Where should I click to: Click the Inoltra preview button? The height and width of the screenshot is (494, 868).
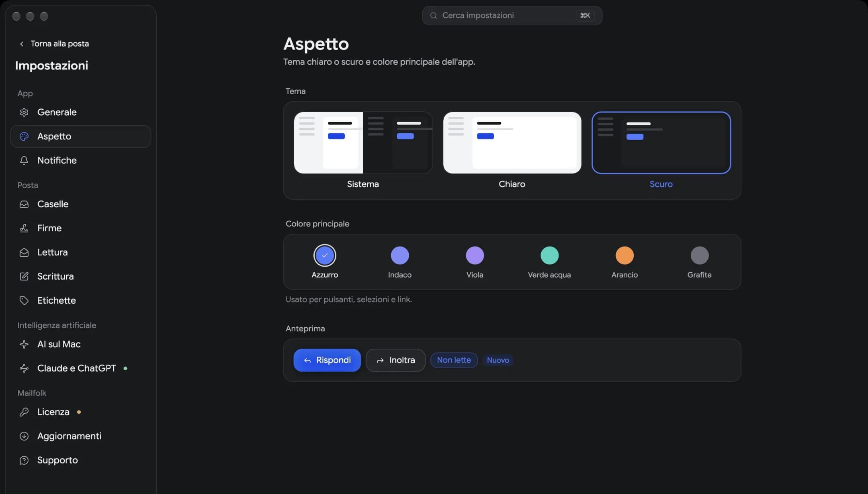[395, 360]
